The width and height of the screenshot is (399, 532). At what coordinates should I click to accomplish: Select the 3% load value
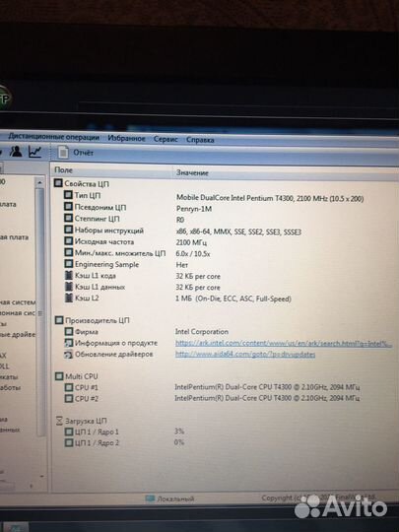[179, 432]
